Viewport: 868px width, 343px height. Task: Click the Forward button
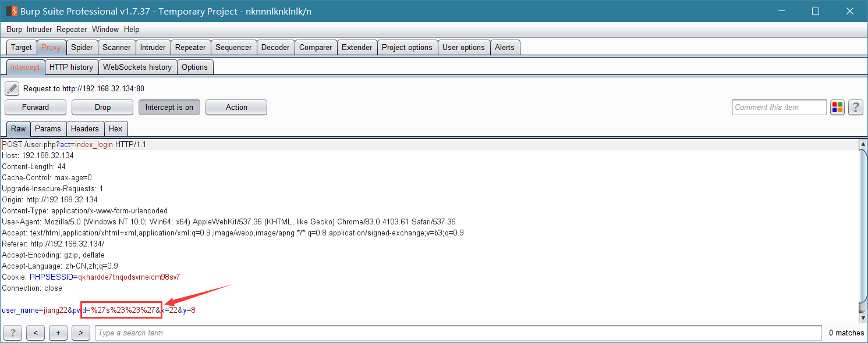(x=36, y=108)
